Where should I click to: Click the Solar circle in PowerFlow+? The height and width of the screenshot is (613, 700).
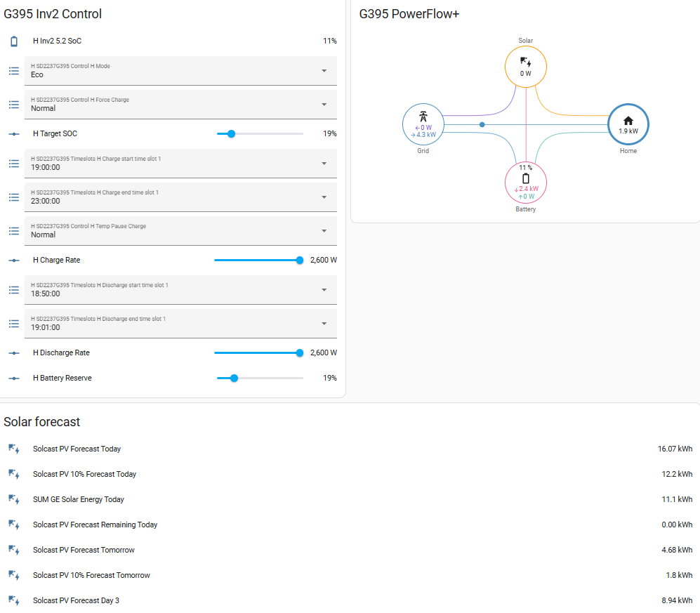pos(525,67)
